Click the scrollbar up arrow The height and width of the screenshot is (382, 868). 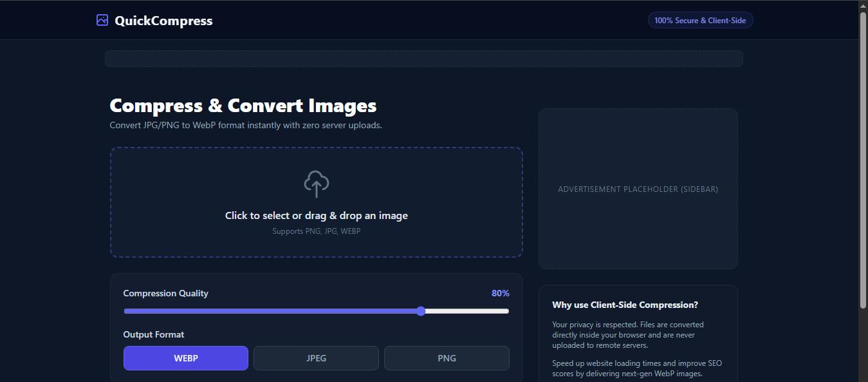(863, 5)
